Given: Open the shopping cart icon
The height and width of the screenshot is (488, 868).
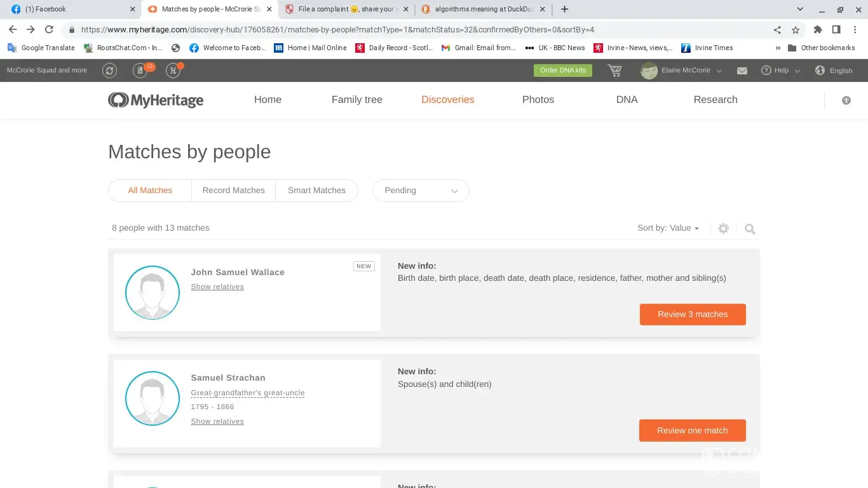Looking at the screenshot, I should click(x=614, y=71).
